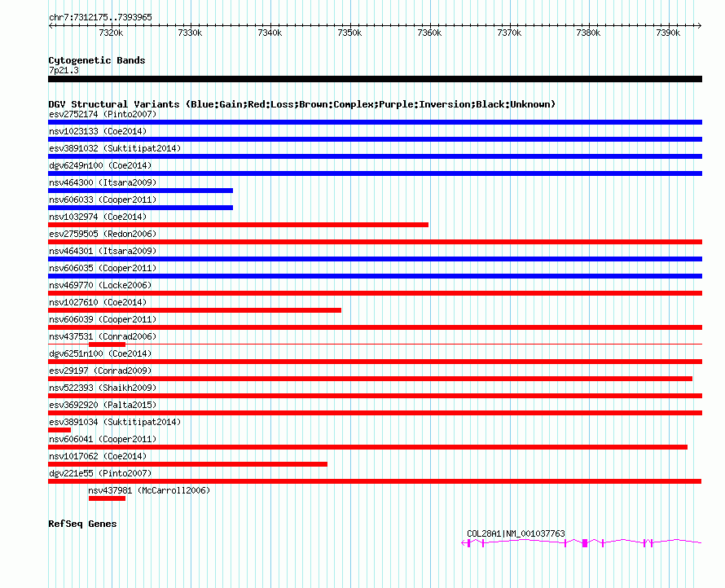This screenshot has height=588, width=725.
Task: Click the COL28A1|NM_001037763 gene label
Action: click(516, 533)
